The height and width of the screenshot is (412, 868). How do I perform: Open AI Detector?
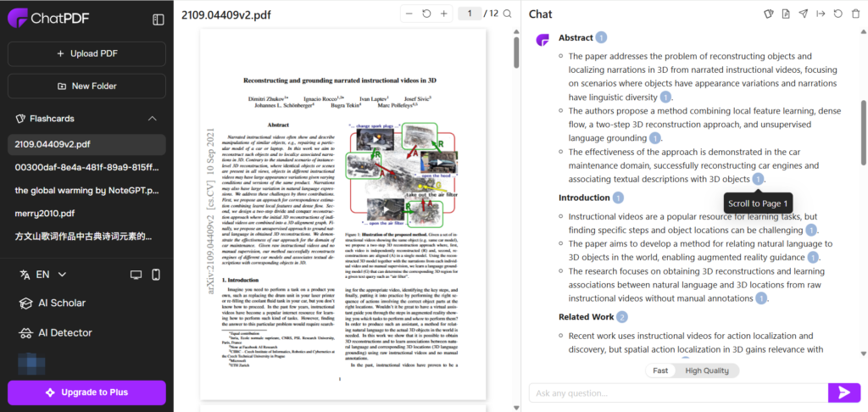[x=55, y=333]
